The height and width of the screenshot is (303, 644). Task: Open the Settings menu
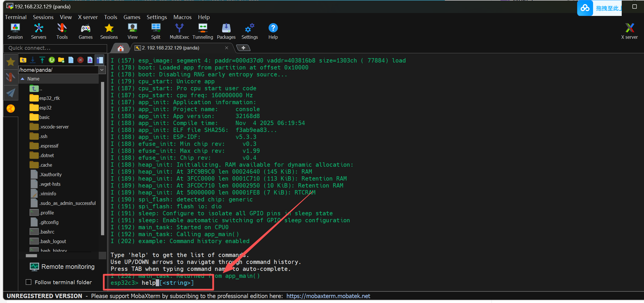pyautogui.click(x=157, y=17)
